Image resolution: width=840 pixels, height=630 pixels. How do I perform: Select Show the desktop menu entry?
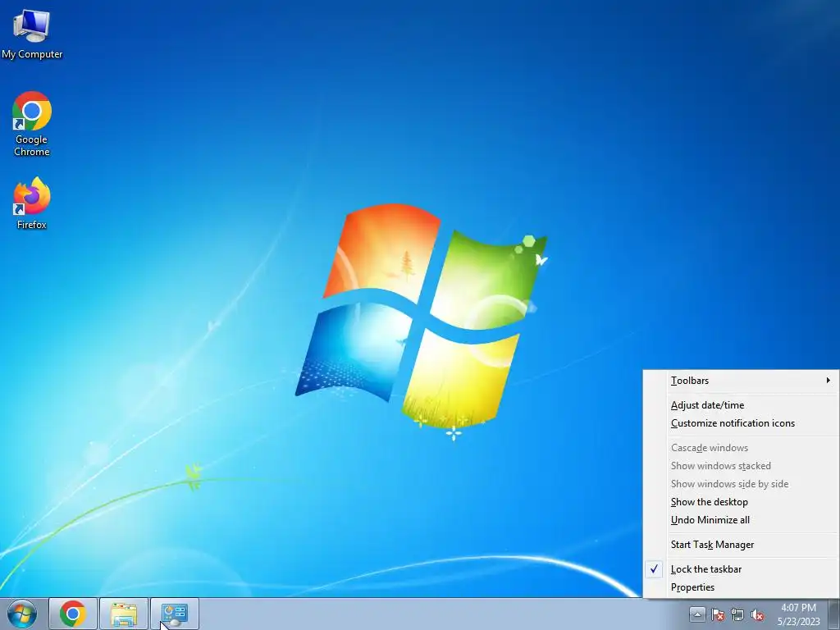(742, 502)
